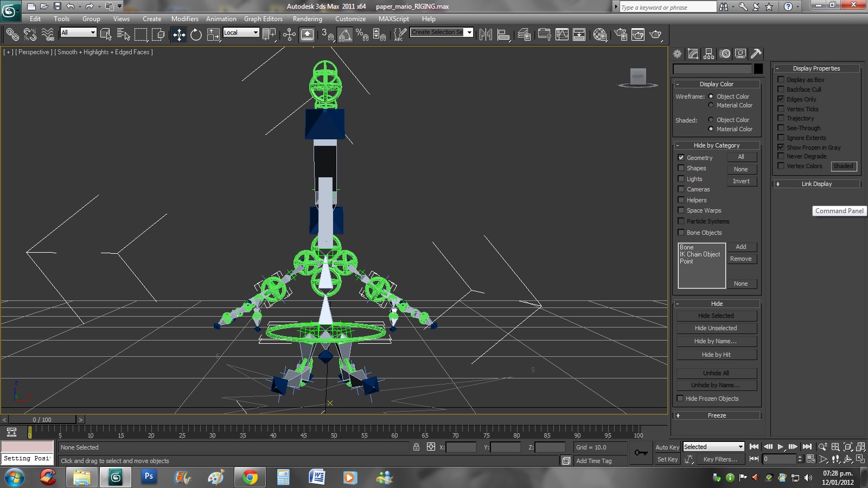This screenshot has height=488, width=868.
Task: Open the Customize menu
Action: coord(350,18)
